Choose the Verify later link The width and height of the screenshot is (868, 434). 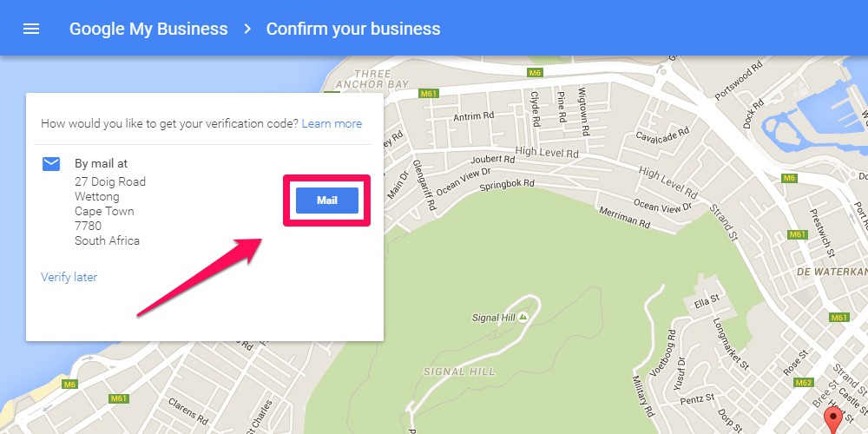click(x=69, y=277)
